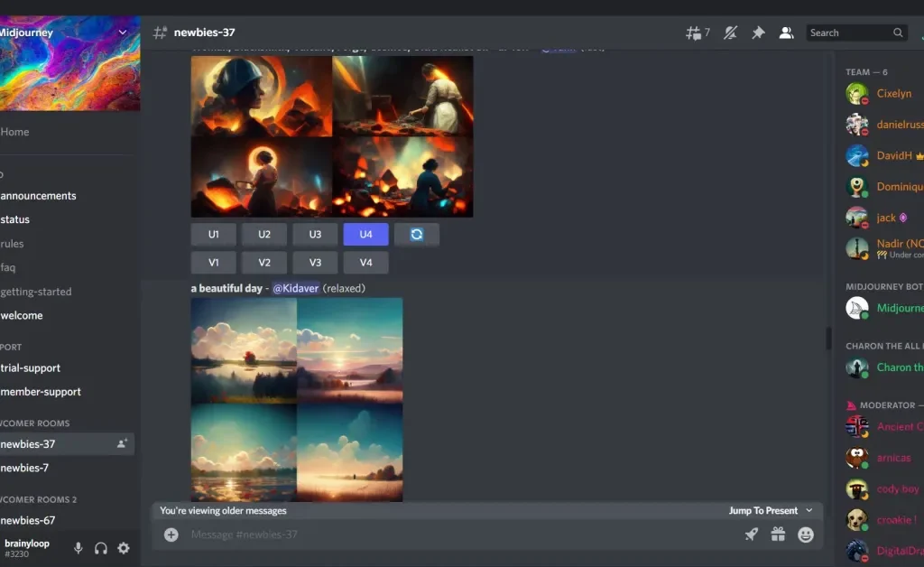Click the message input for #newbies-37
This screenshot has width=924, height=567.
click(x=459, y=534)
